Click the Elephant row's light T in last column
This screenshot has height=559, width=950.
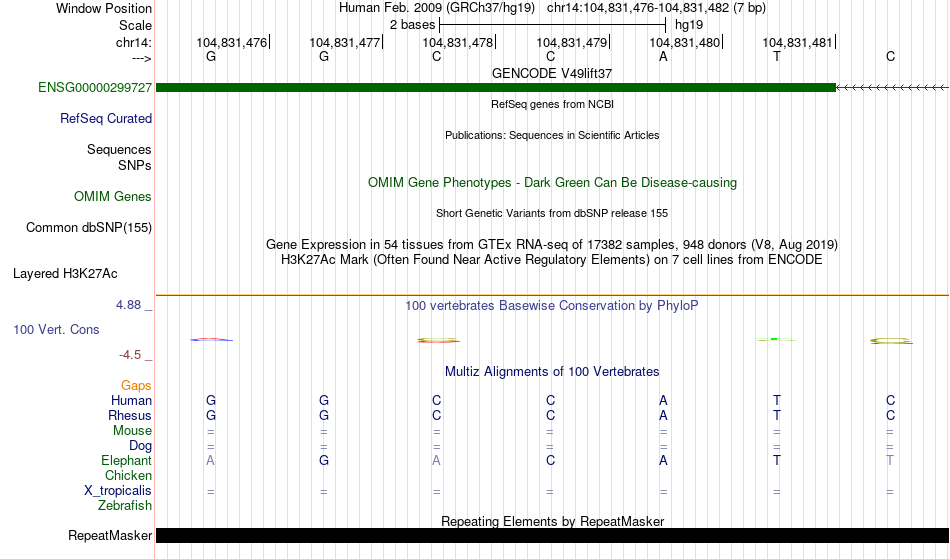pos(890,461)
